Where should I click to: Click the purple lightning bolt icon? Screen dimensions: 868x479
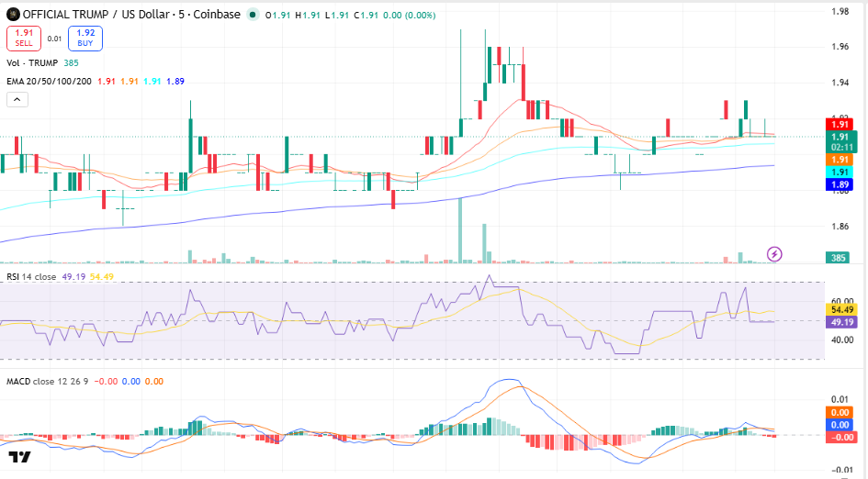click(774, 254)
